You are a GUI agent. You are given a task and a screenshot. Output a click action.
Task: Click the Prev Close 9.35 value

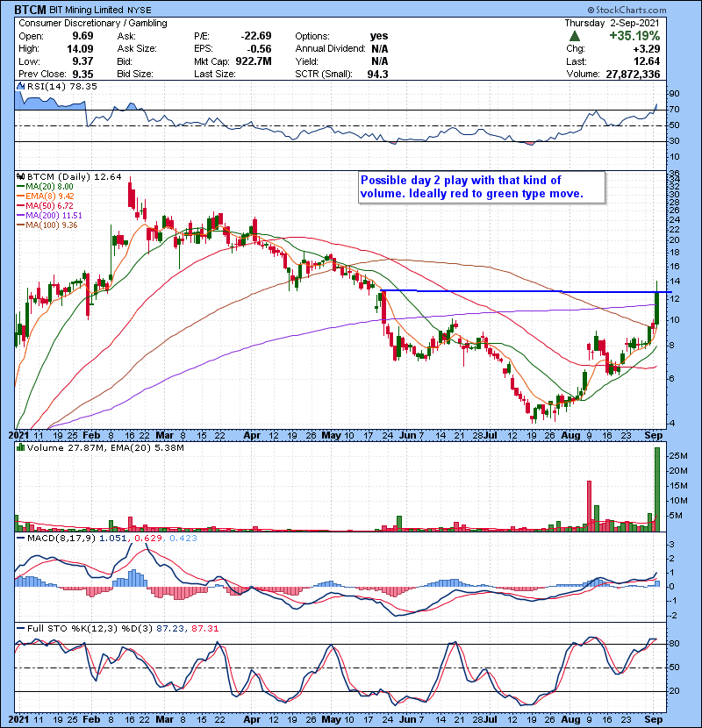tap(82, 75)
